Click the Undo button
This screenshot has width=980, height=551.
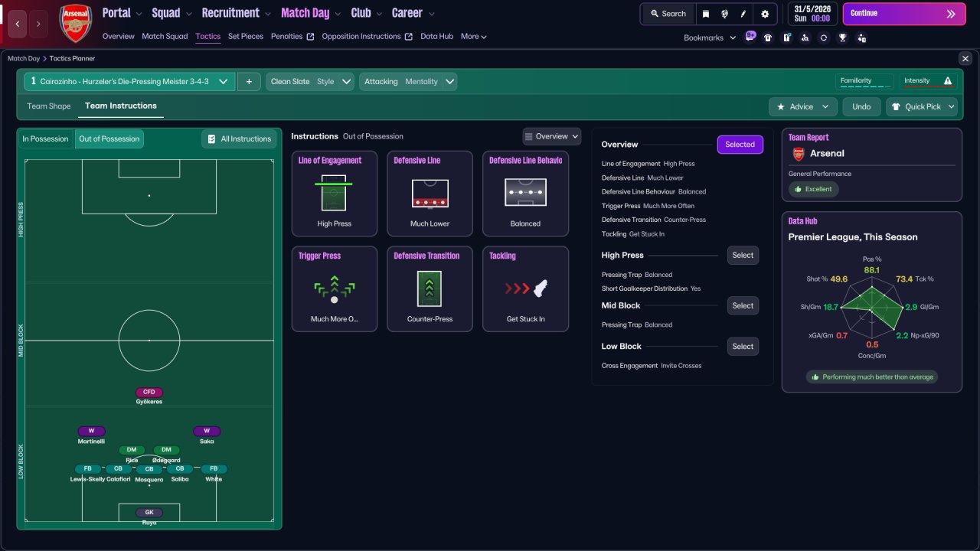(x=861, y=107)
